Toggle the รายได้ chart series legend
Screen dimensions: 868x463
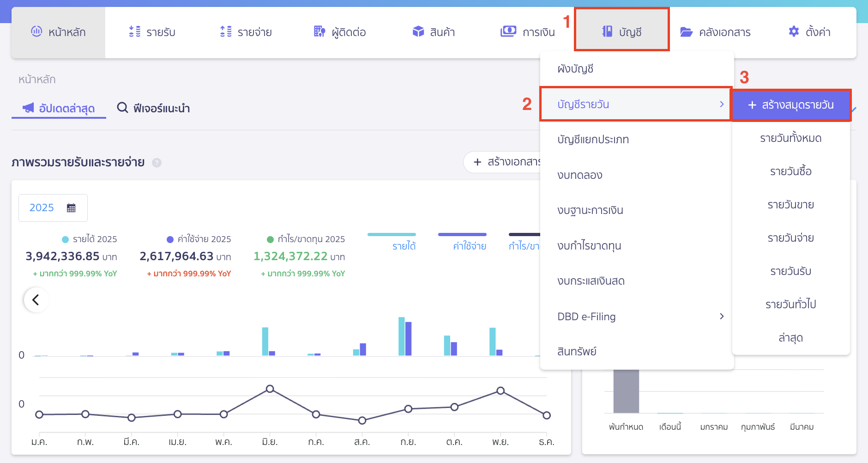pos(404,246)
